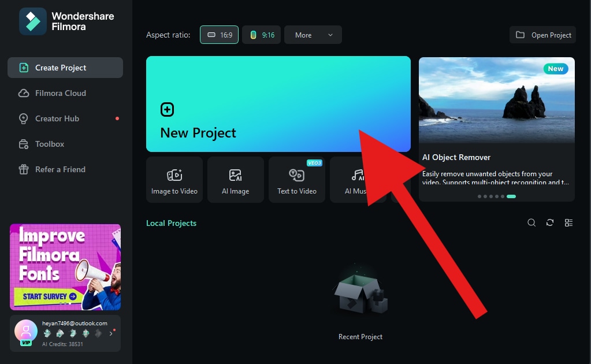
Task: Click the AI Credits: 38531 text
Action: coord(62,344)
